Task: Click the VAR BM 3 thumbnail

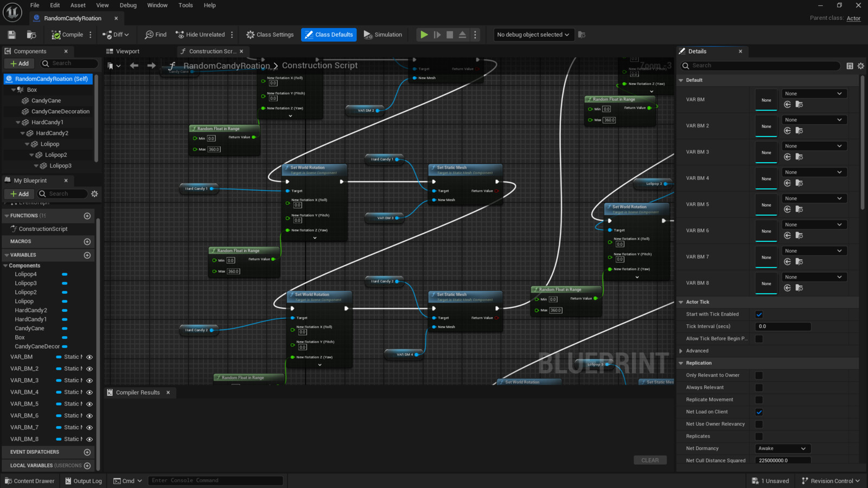Action: point(766,153)
